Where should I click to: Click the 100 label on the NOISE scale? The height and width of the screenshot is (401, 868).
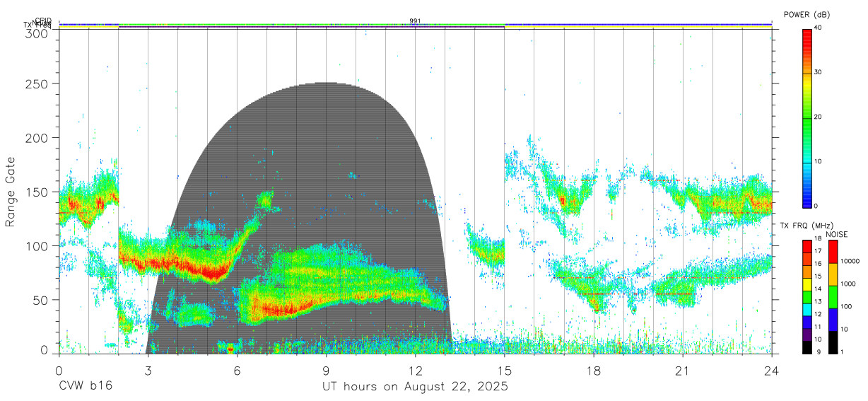coord(845,307)
